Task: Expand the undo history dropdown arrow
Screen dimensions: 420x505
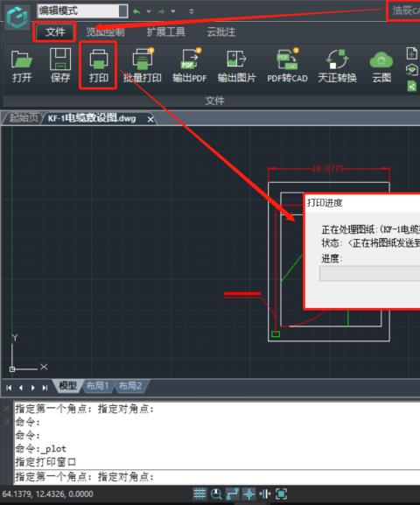Action: pyautogui.click(x=149, y=11)
